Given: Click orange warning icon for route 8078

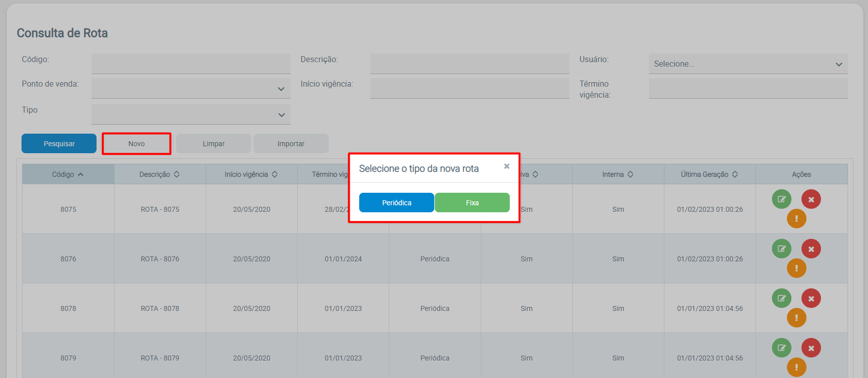Looking at the screenshot, I should (796, 317).
